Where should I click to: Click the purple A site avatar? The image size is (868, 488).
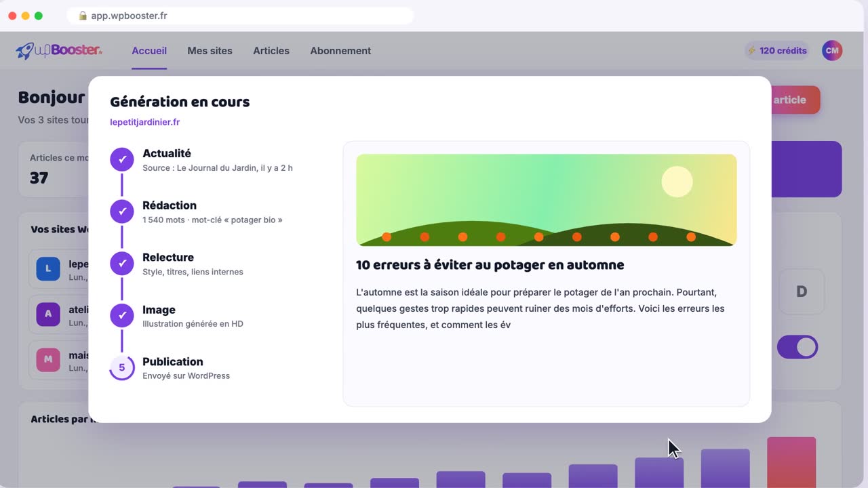pos(48,314)
